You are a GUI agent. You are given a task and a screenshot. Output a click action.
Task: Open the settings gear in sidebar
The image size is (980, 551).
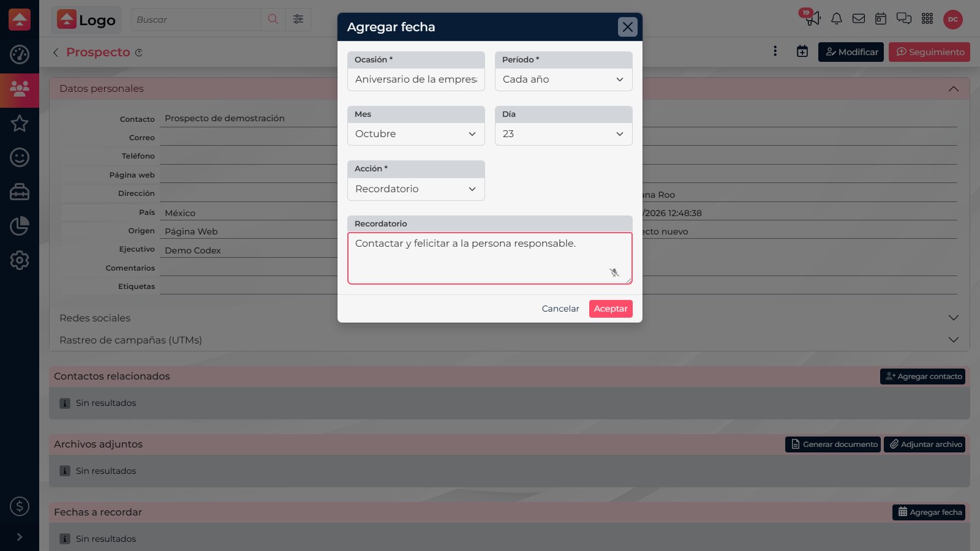(20, 260)
